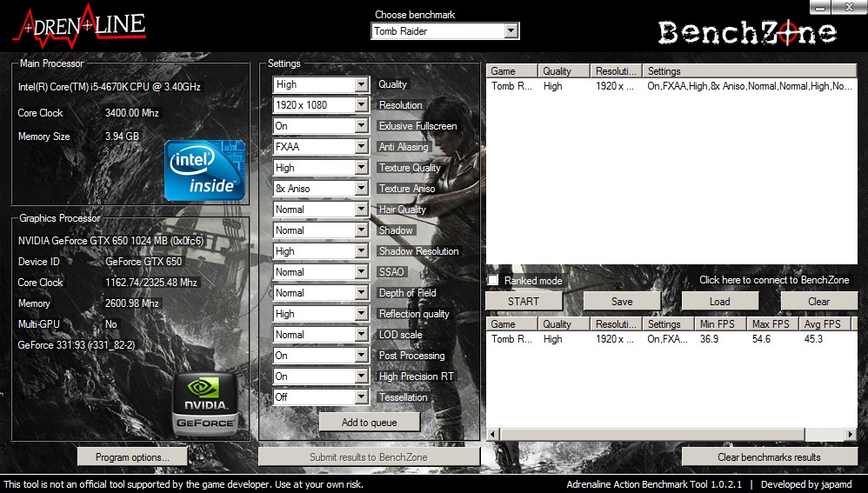Click the results scrollbar left arrow
Image resolution: width=868 pixels, height=493 pixels.
coord(492,435)
